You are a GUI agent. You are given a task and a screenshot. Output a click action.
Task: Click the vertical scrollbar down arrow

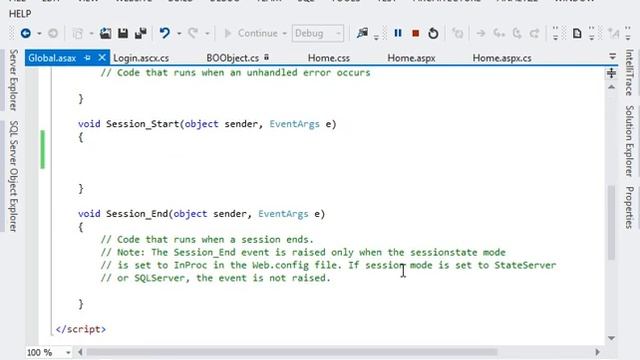611,338
